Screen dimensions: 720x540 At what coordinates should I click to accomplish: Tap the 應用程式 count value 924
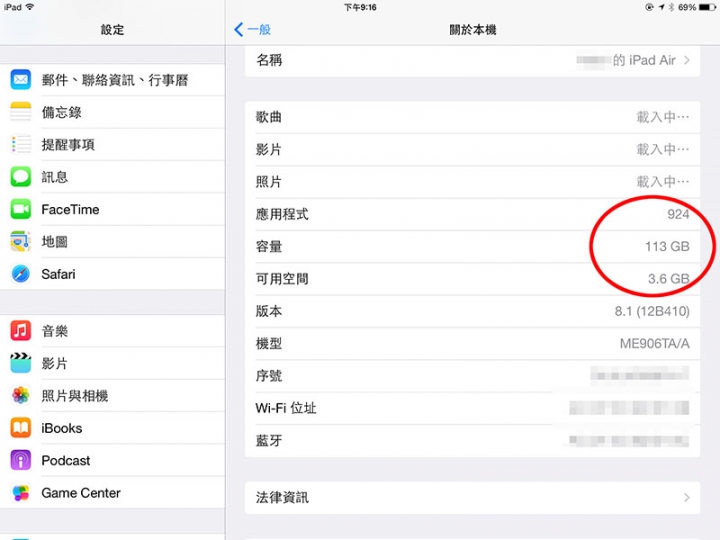point(678,214)
